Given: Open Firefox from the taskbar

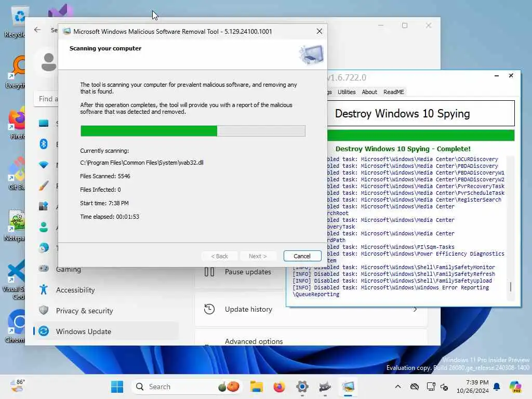Looking at the screenshot, I should 279,387.
